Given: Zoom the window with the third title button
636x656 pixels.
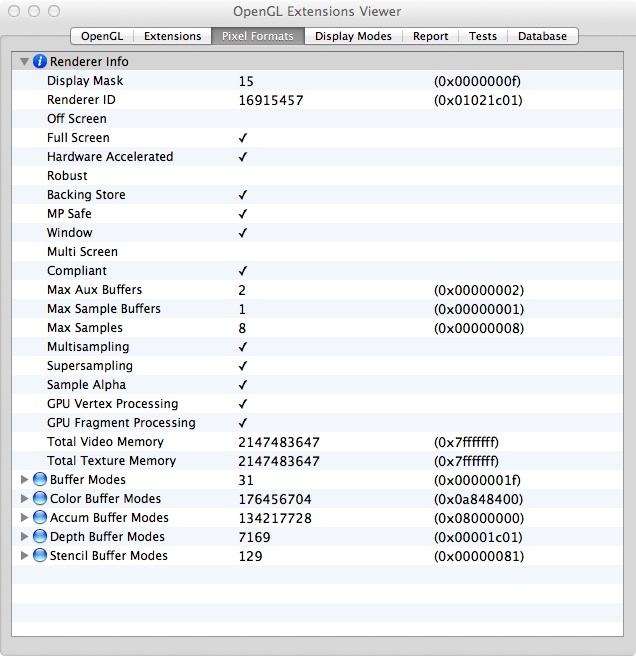Looking at the screenshot, I should (x=54, y=11).
